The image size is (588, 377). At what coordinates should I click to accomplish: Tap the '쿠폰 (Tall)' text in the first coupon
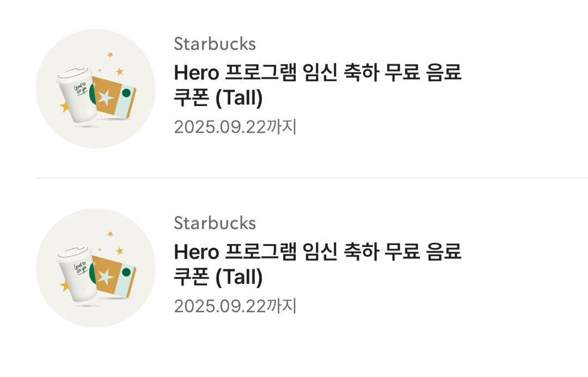(x=218, y=99)
